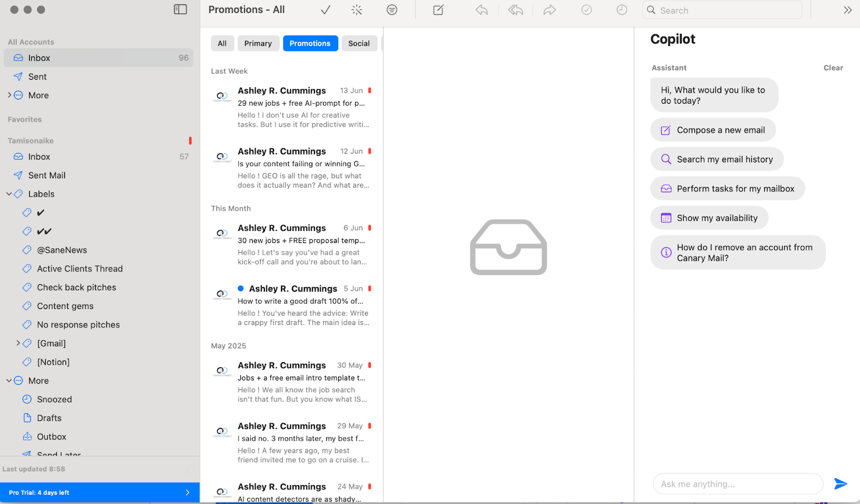The width and height of the screenshot is (860, 504).
Task: Click the filter lines icon in toolbar
Action: 392,10
